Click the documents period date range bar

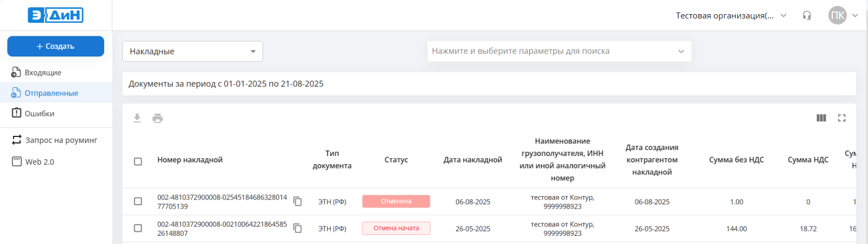click(x=488, y=84)
